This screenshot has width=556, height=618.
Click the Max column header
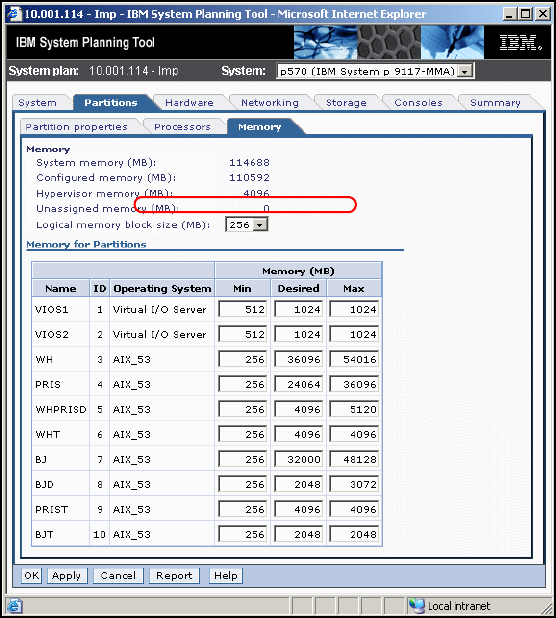[x=353, y=289]
